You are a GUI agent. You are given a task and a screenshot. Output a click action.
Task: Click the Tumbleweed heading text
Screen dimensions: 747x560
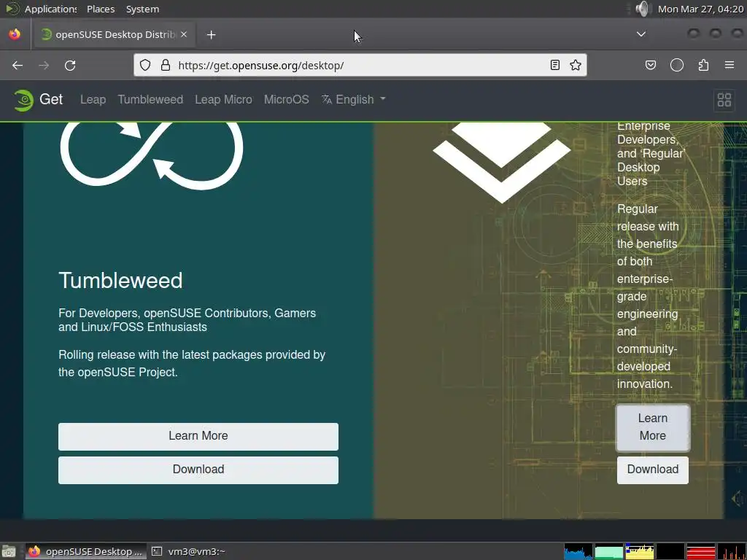click(x=120, y=281)
